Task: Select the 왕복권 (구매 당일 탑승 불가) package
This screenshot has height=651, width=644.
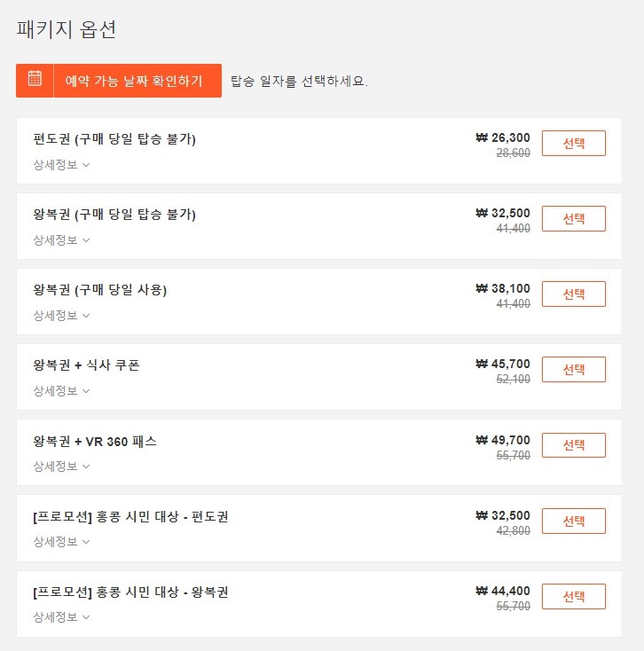Action: 573,218
